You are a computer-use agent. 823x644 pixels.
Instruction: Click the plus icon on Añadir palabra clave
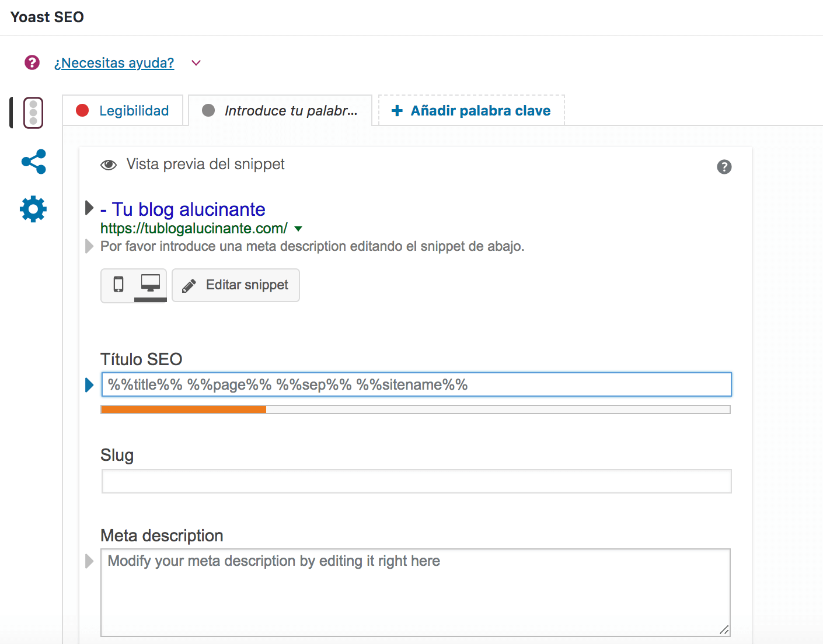click(397, 111)
